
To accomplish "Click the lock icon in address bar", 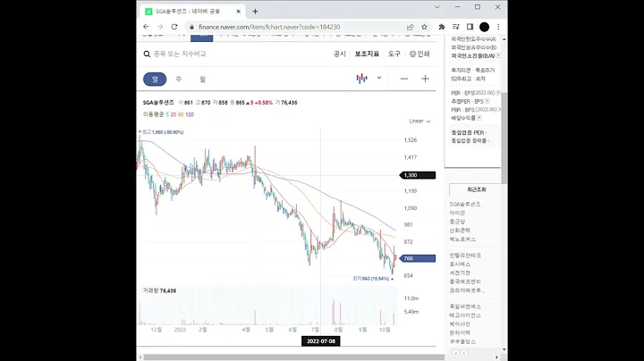I will [x=191, y=27].
